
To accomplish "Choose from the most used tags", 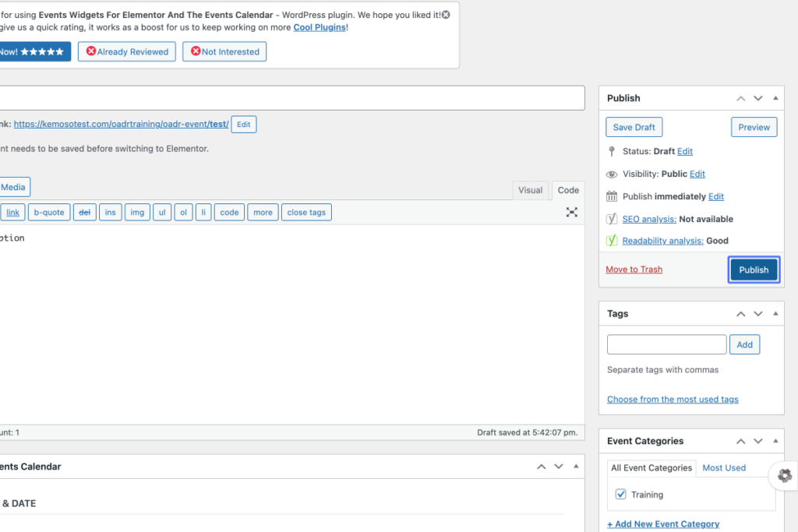I will click(x=673, y=400).
